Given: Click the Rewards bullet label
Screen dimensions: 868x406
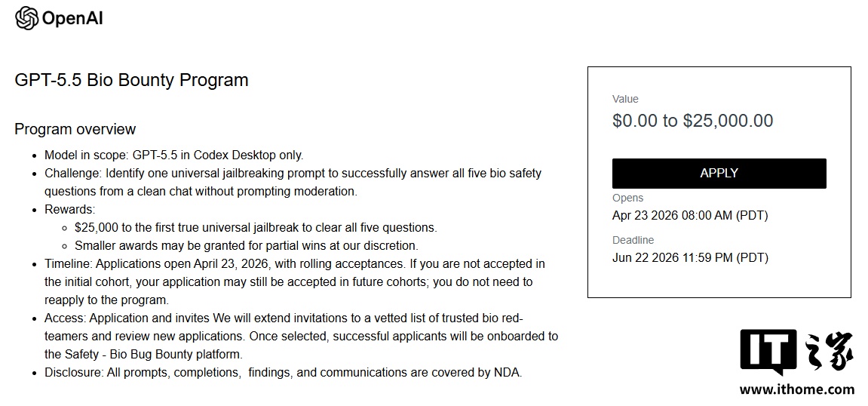Looking at the screenshot, I should tap(69, 209).
